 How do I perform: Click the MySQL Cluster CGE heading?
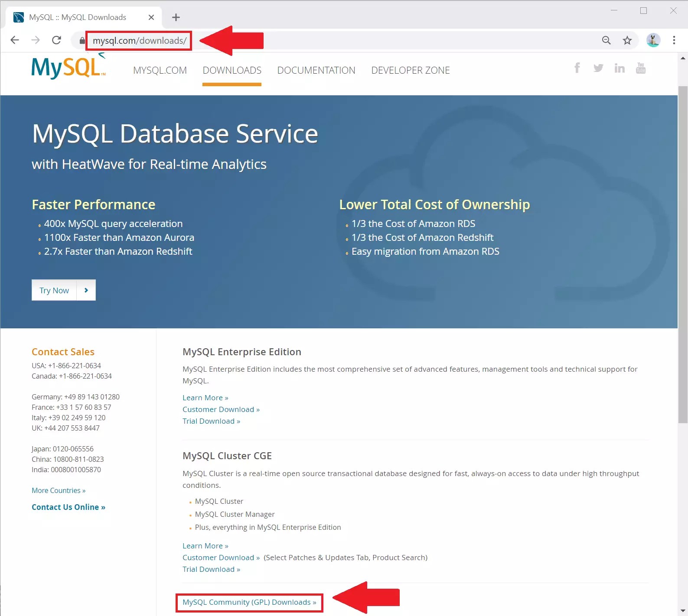tap(227, 456)
